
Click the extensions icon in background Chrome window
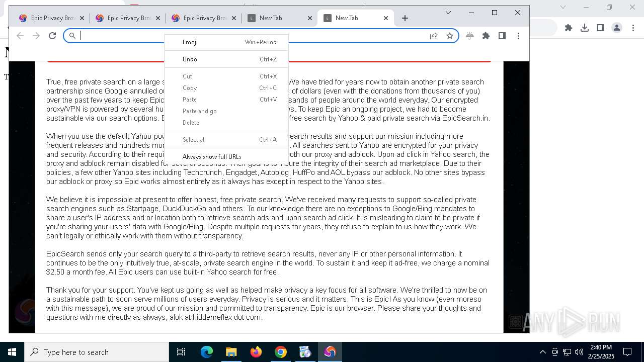point(569,28)
